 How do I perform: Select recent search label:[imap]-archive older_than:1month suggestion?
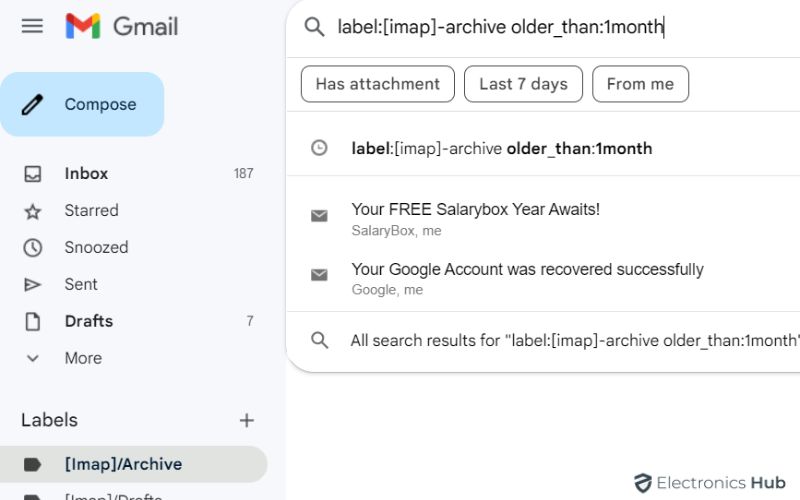501,149
